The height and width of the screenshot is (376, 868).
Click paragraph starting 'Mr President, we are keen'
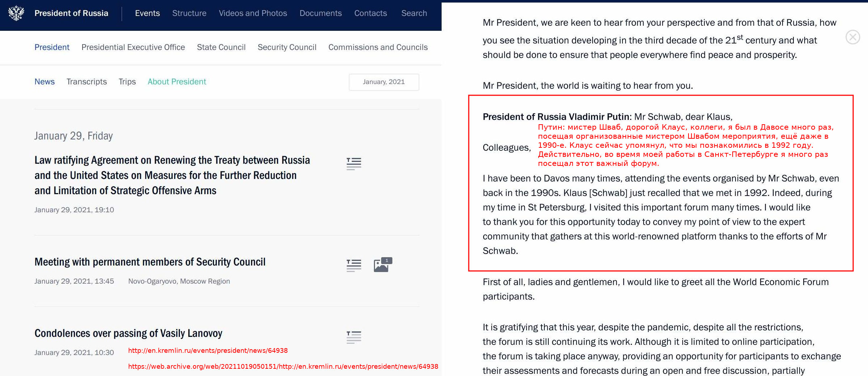tap(660, 38)
